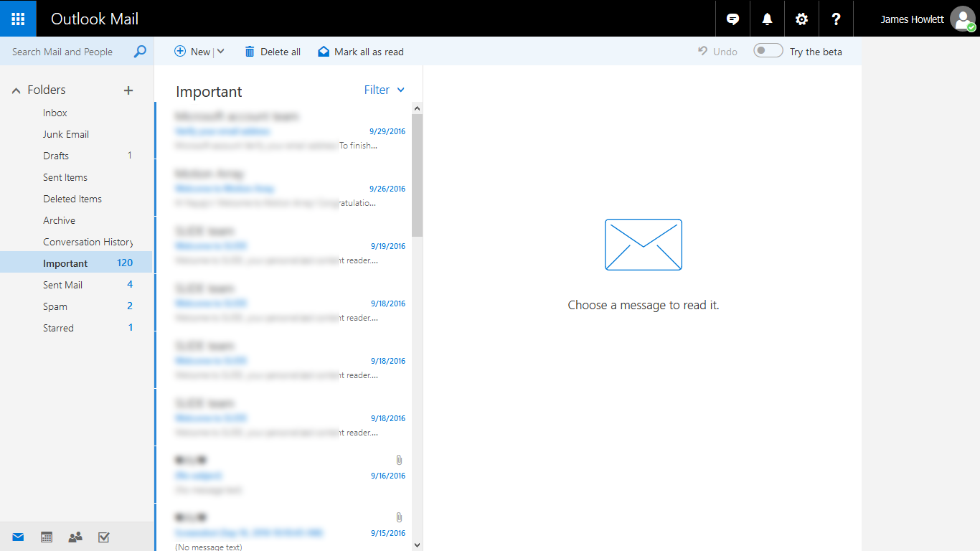980x551 pixels.
Task: Click Delete all button
Action: pyautogui.click(x=273, y=52)
